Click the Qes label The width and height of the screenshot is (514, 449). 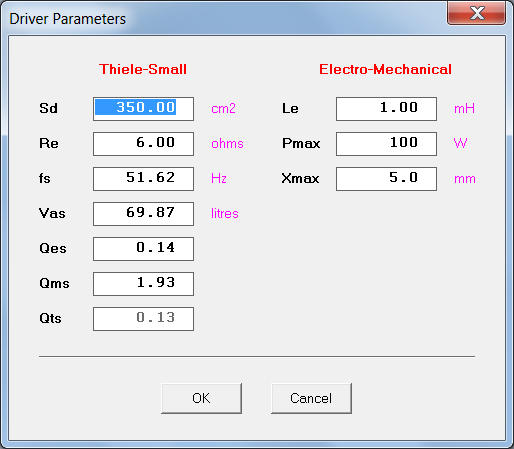tap(53, 248)
